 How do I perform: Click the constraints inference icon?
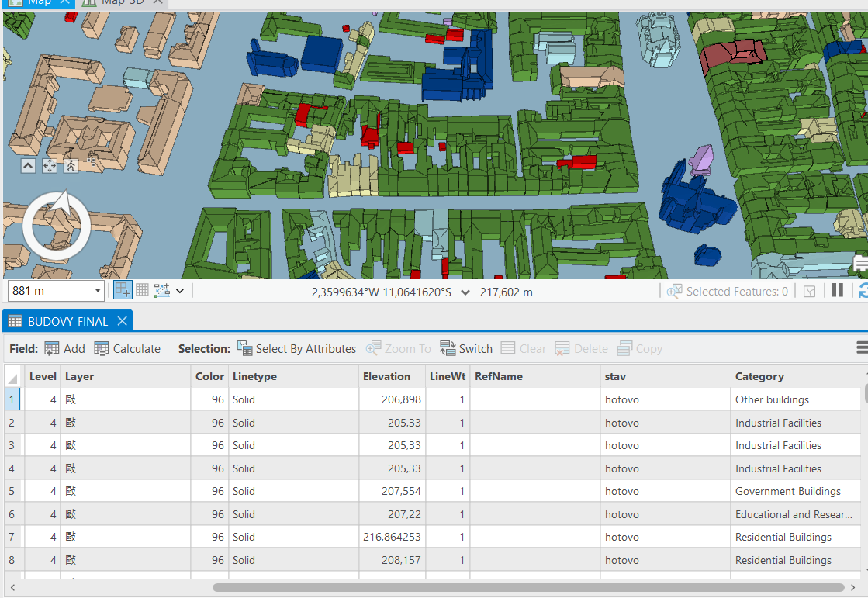coord(162,290)
